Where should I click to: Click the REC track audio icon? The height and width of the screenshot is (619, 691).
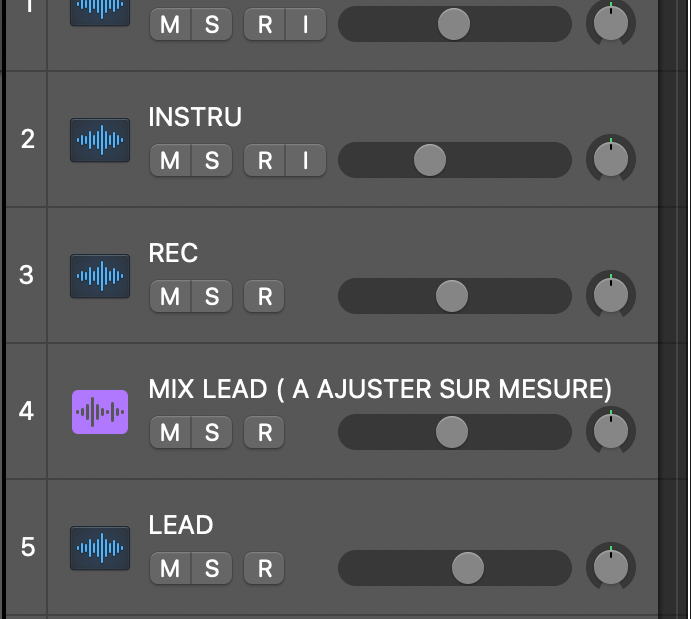pos(100,275)
